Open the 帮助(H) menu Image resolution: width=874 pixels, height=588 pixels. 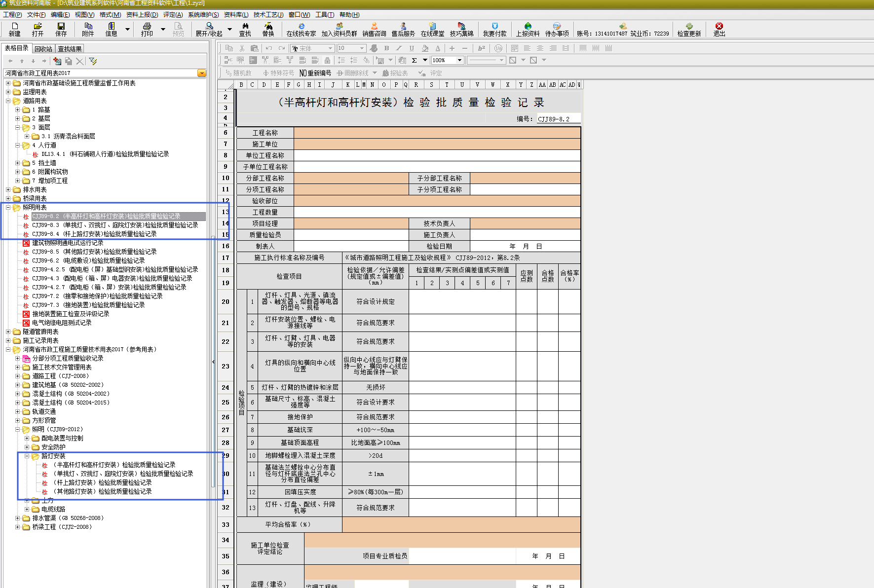349,15
